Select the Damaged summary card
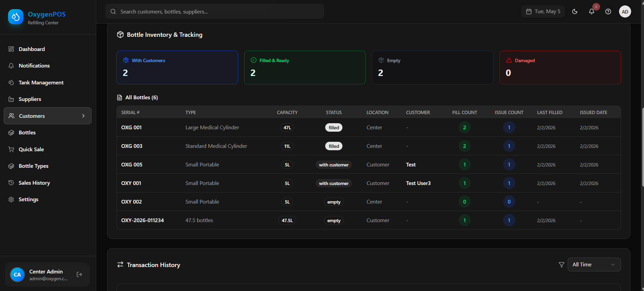The height and width of the screenshot is (291, 644). 560,68
